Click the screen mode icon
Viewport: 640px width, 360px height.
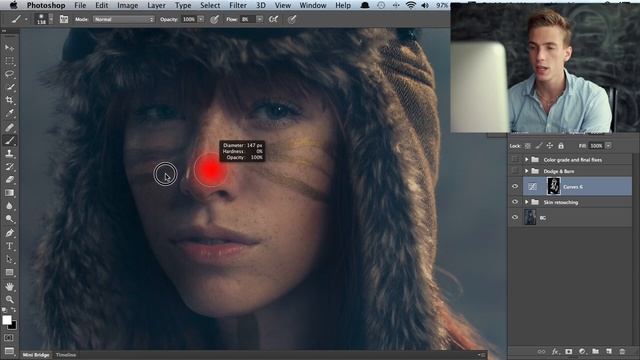[9, 351]
